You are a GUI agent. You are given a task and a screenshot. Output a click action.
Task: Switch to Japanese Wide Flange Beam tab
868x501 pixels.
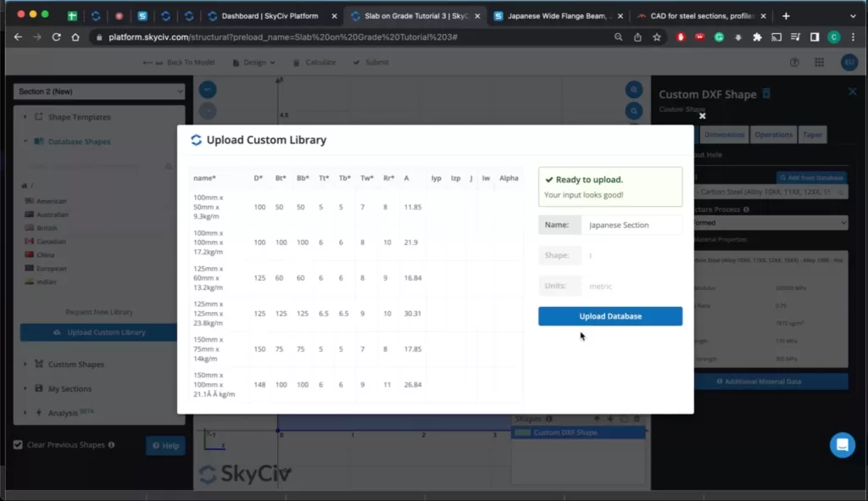558,16
